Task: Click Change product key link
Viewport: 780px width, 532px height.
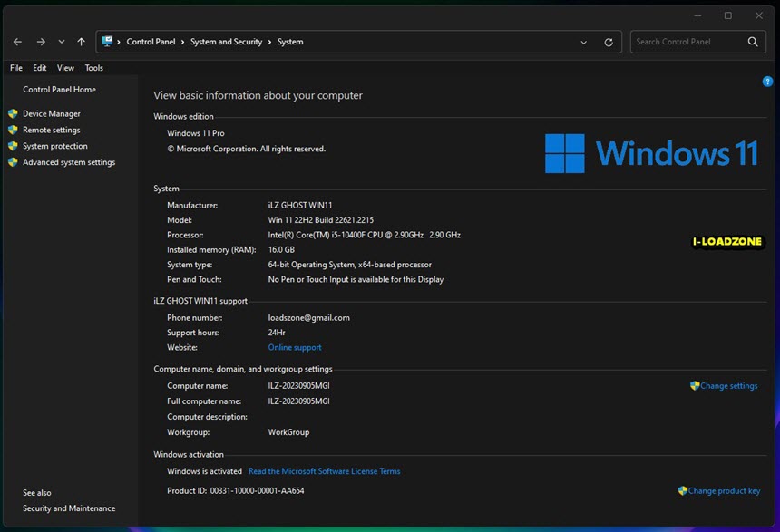Action: pos(725,491)
